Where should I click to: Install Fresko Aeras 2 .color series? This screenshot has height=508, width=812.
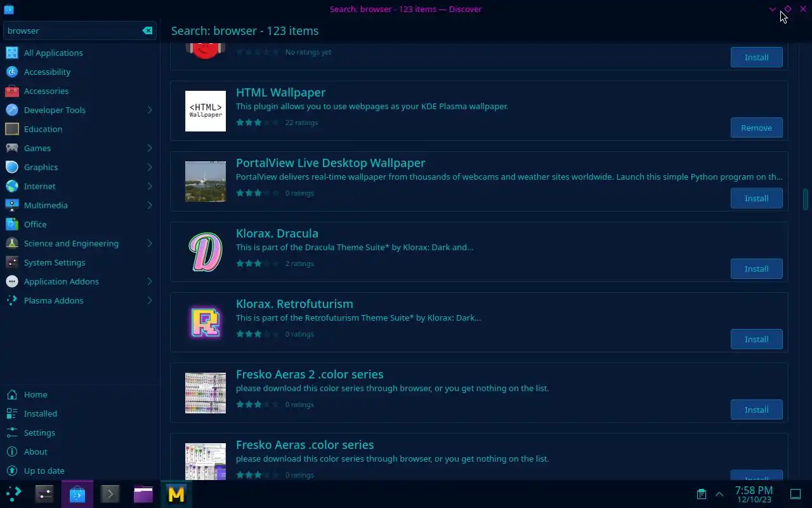coord(756,410)
